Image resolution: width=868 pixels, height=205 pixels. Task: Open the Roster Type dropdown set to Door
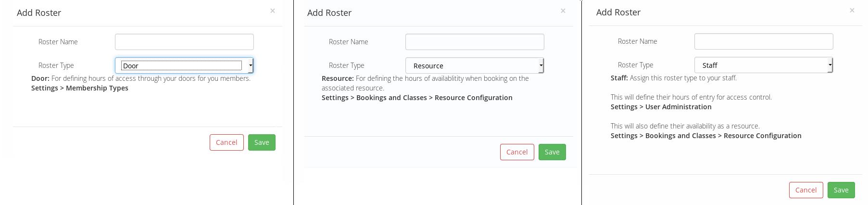pyautogui.click(x=184, y=65)
